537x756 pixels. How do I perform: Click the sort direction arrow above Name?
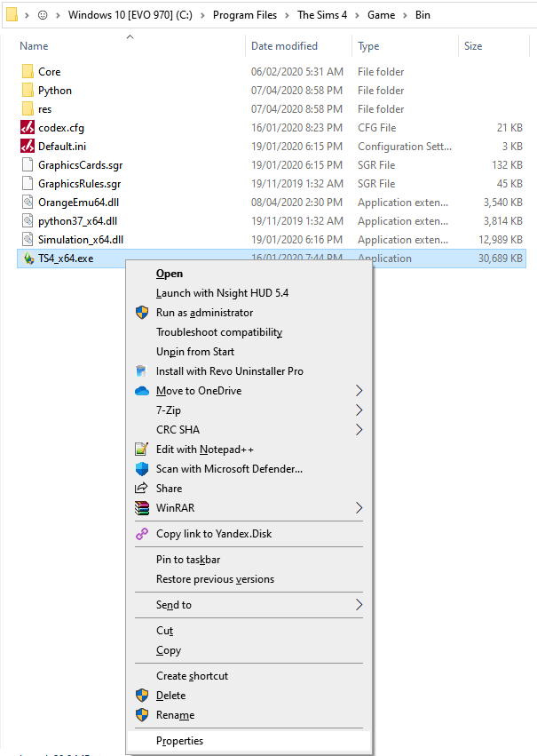pos(130,36)
